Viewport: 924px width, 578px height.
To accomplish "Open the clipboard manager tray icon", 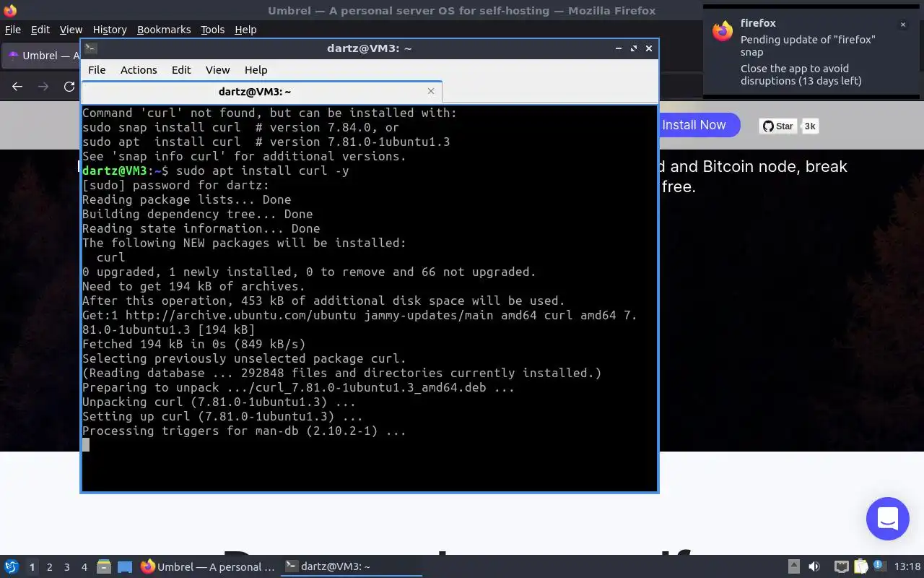I will click(x=860, y=567).
